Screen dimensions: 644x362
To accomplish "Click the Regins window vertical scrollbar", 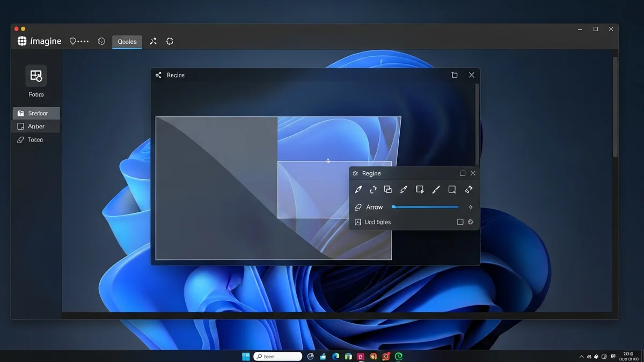I will 477,123.
